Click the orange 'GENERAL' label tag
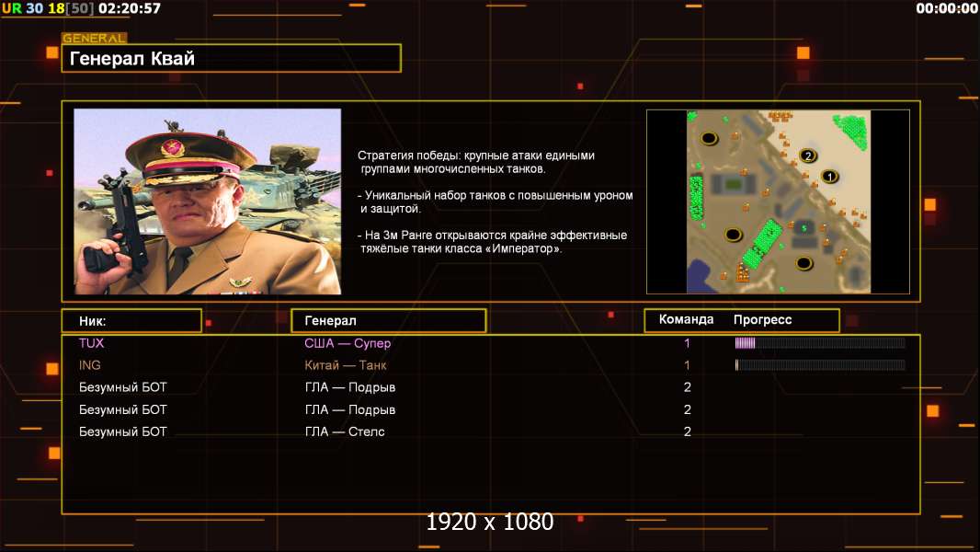The height and width of the screenshot is (552, 980). (x=95, y=38)
